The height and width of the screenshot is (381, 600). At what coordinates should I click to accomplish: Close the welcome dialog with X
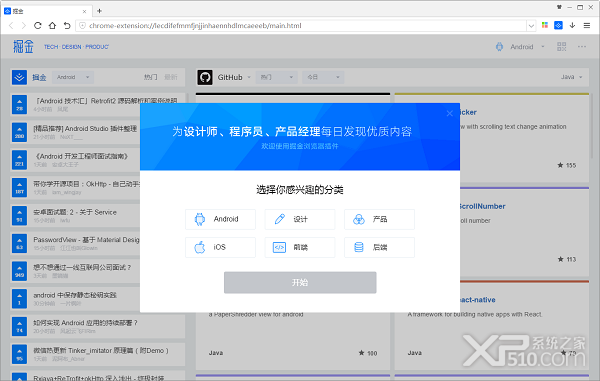450,113
